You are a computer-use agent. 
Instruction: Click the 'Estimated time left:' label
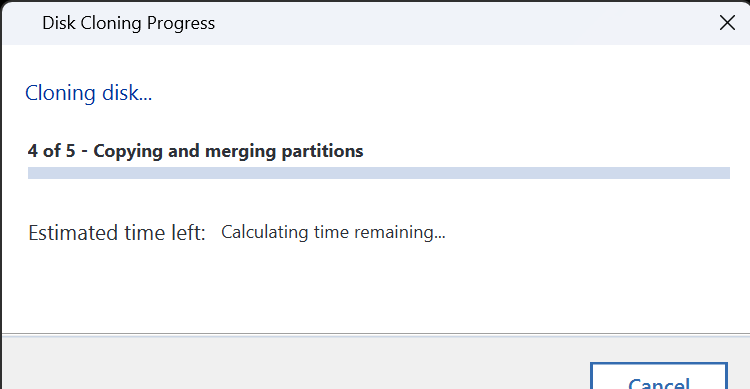pyautogui.click(x=117, y=233)
